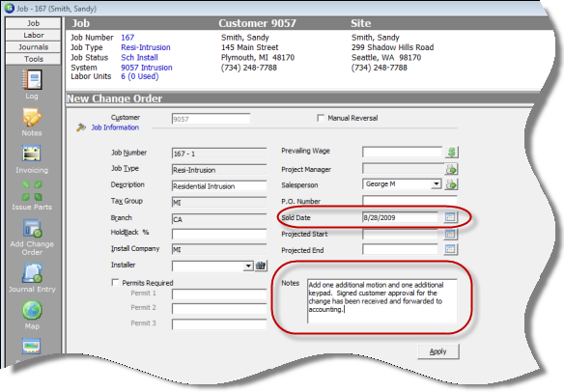The height and width of the screenshot is (392, 564).
Task: Open the Projected End calendar picker
Action: [x=450, y=249]
